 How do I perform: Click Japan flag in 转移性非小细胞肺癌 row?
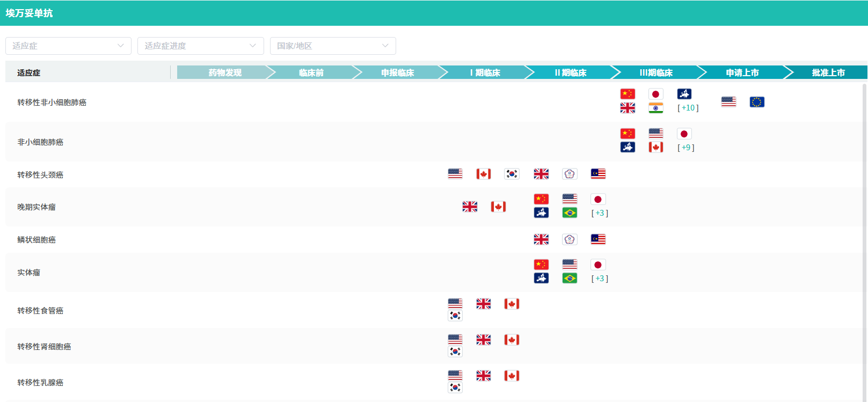655,94
